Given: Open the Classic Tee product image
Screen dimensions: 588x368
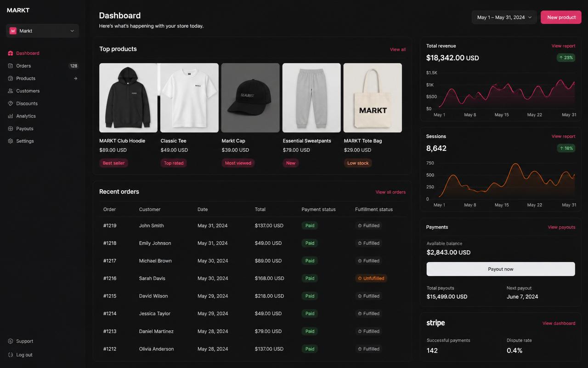Looking at the screenshot, I should point(189,98).
